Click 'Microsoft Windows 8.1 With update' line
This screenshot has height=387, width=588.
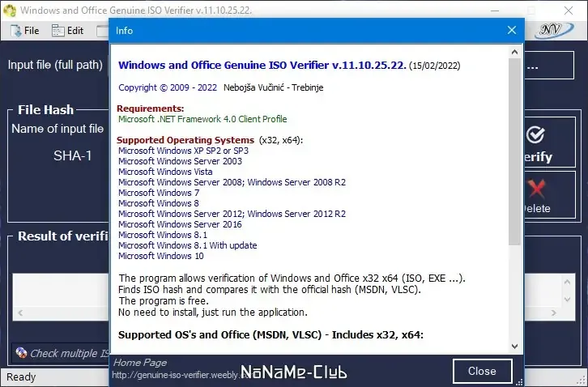point(188,245)
